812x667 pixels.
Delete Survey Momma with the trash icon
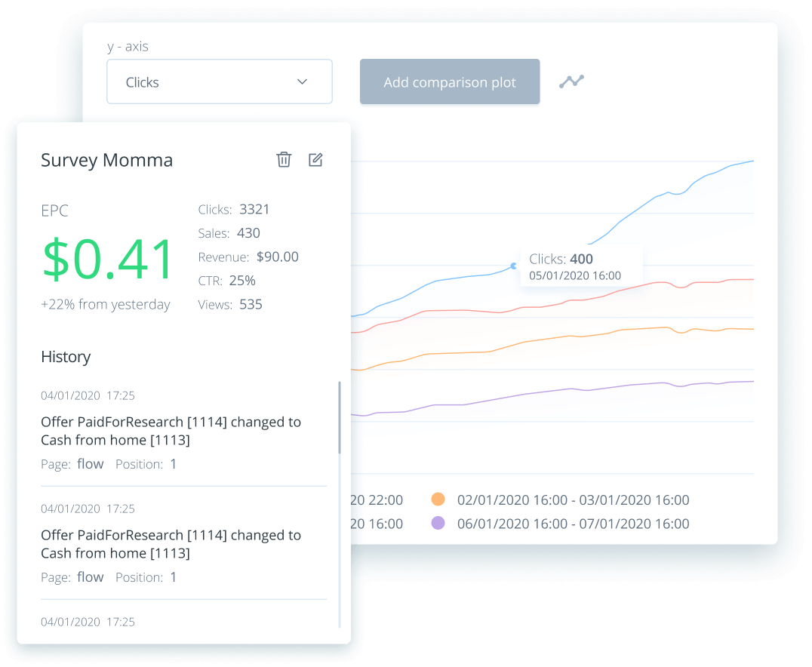(x=284, y=159)
